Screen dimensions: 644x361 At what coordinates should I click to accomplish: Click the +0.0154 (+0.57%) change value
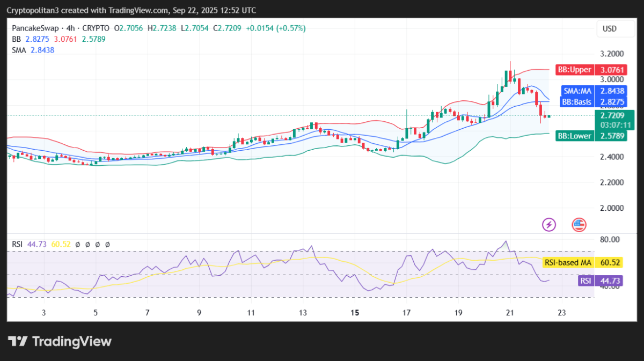pos(275,28)
